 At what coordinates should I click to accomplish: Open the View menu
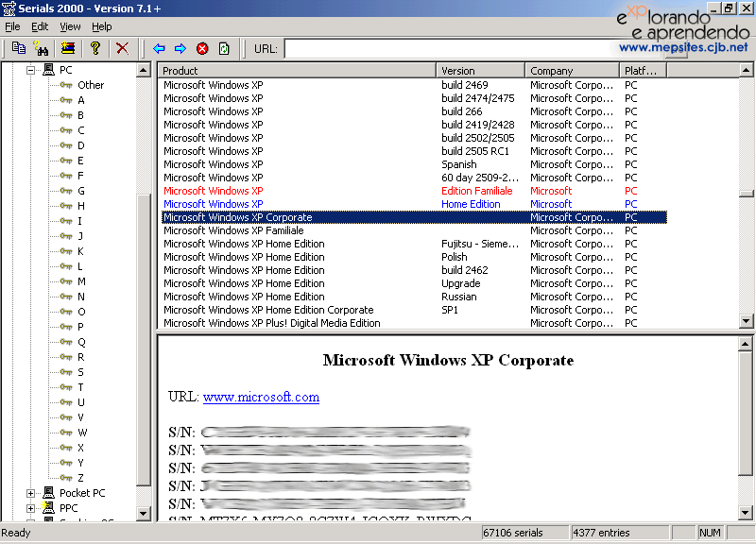pos(70,26)
